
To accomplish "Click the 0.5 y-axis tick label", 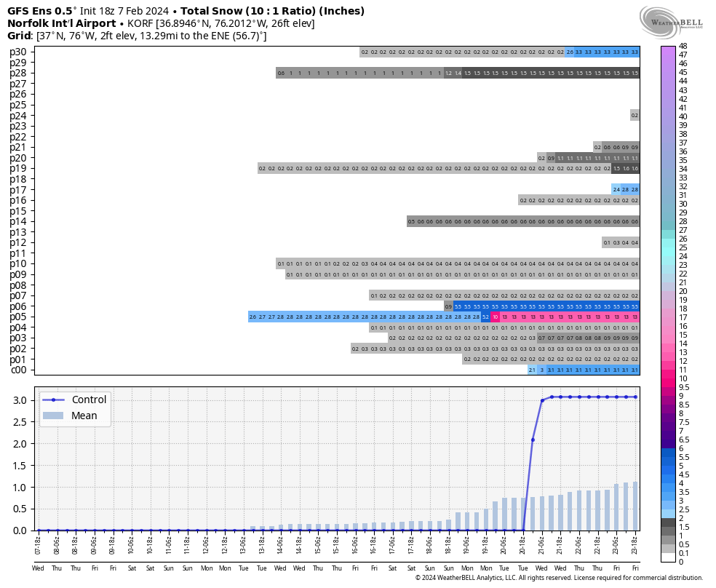I will pos(19,509).
